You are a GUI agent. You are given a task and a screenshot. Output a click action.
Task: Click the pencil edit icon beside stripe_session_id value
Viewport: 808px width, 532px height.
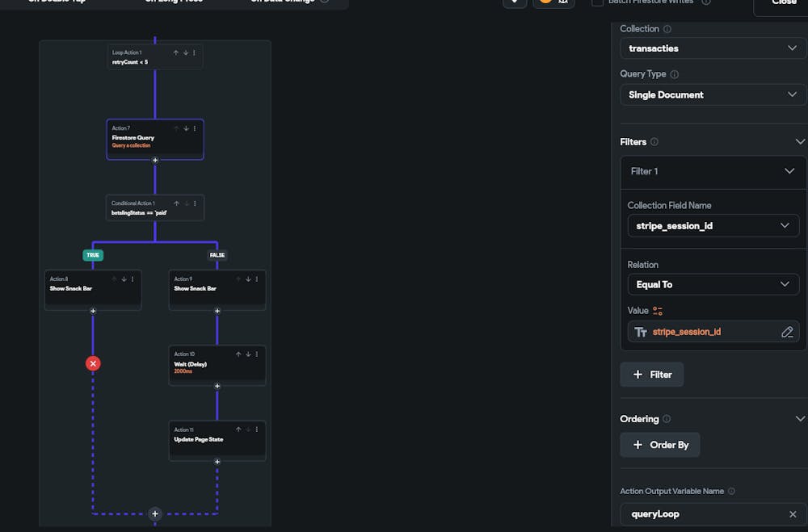pos(788,331)
